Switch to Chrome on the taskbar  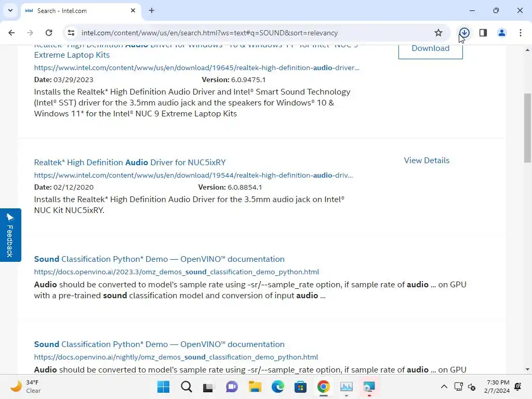pos(323,387)
